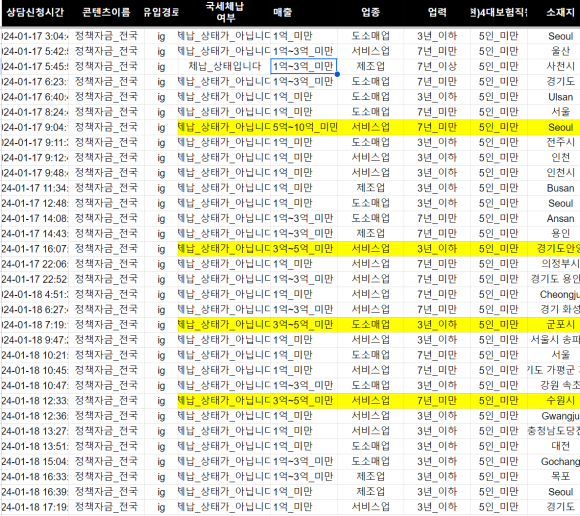
Task: Click the Ansan location cell
Action: (560, 218)
